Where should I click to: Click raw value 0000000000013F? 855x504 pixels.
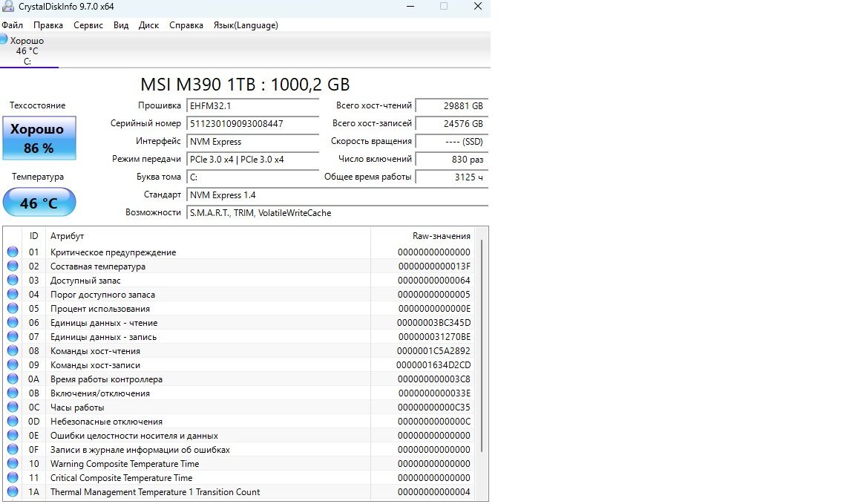(434, 266)
